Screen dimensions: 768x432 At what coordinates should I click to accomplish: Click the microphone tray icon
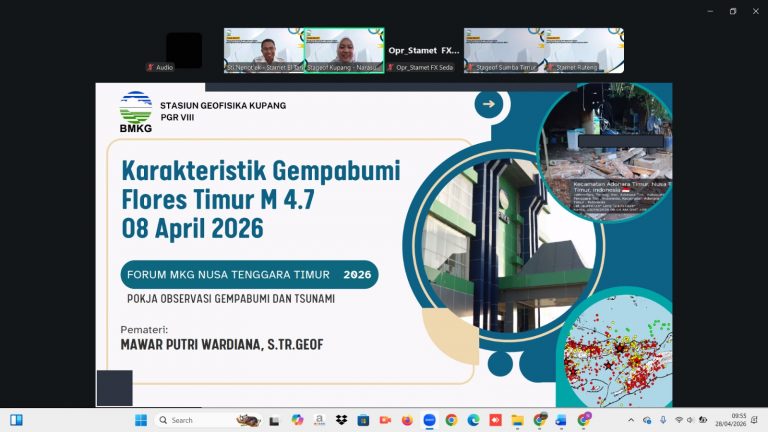663,420
